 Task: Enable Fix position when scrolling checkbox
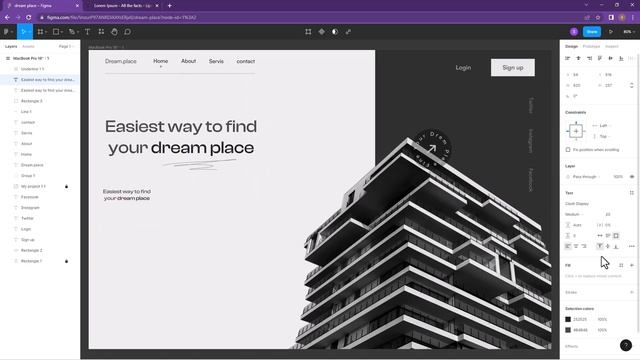click(x=568, y=150)
